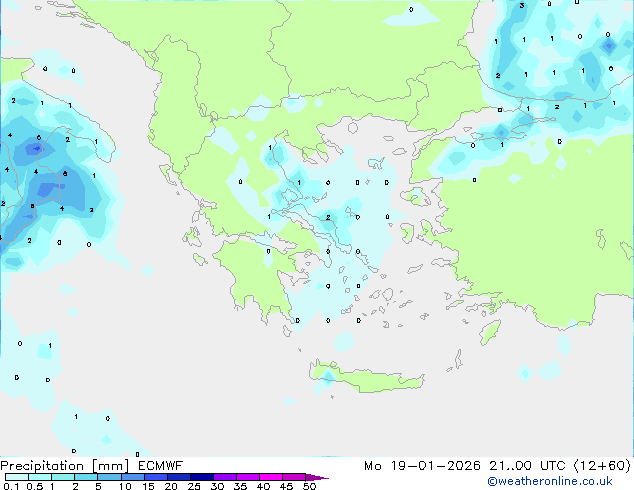Click the 0.5–1 mm legend color swatch
This screenshot has width=634, height=490.
40,477
